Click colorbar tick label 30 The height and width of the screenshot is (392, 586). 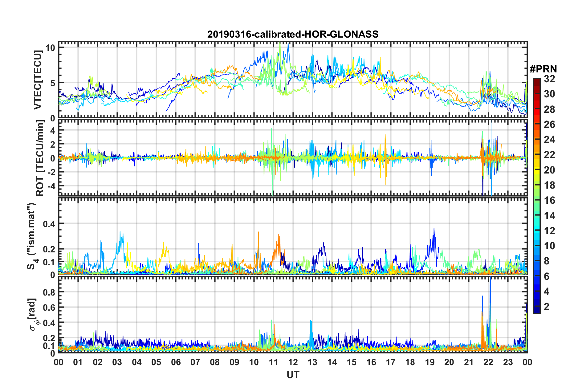(x=549, y=94)
